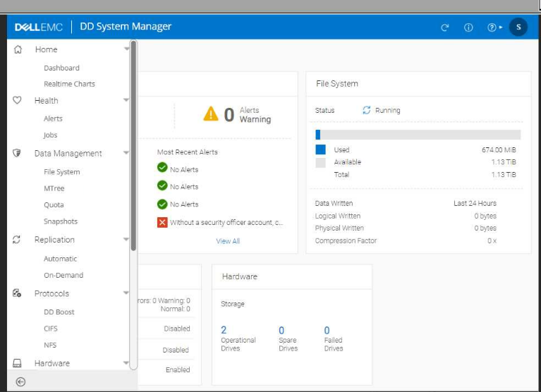
Task: Click the Home house icon in sidebar
Action: [18, 49]
